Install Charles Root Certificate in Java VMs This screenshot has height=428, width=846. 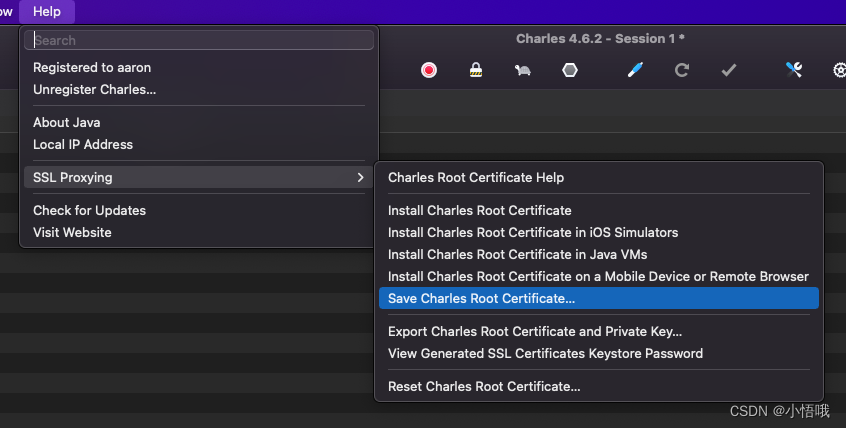tap(599, 255)
